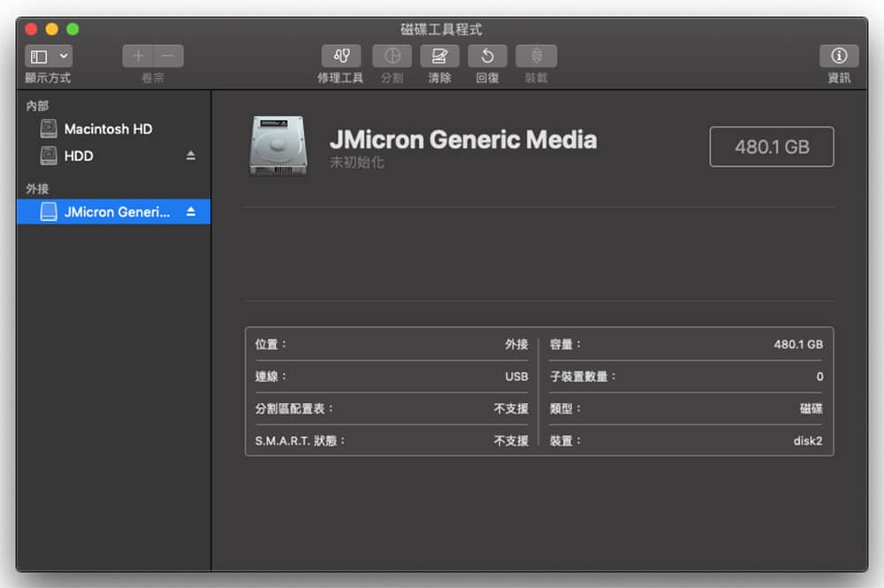Maximize window with the green button
The height and width of the screenshot is (588, 884).
click(x=72, y=29)
